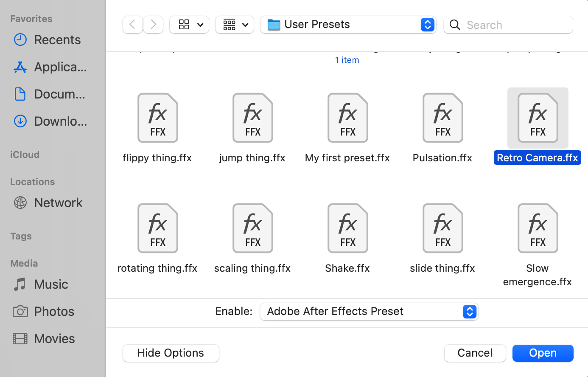The width and height of the screenshot is (588, 377).
Task: Select the Pulsation.ffx preset file
Action: click(442, 118)
